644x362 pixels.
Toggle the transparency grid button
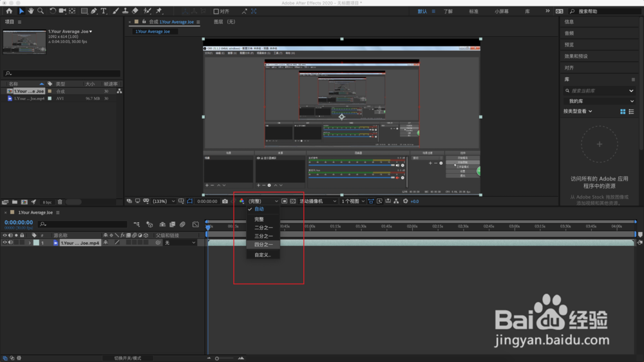click(293, 202)
